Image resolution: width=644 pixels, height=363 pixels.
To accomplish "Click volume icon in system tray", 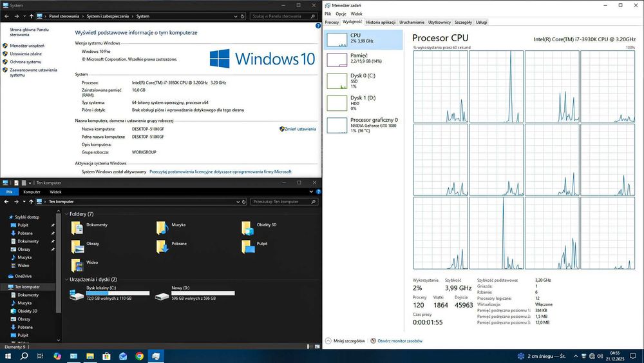I will tap(600, 356).
